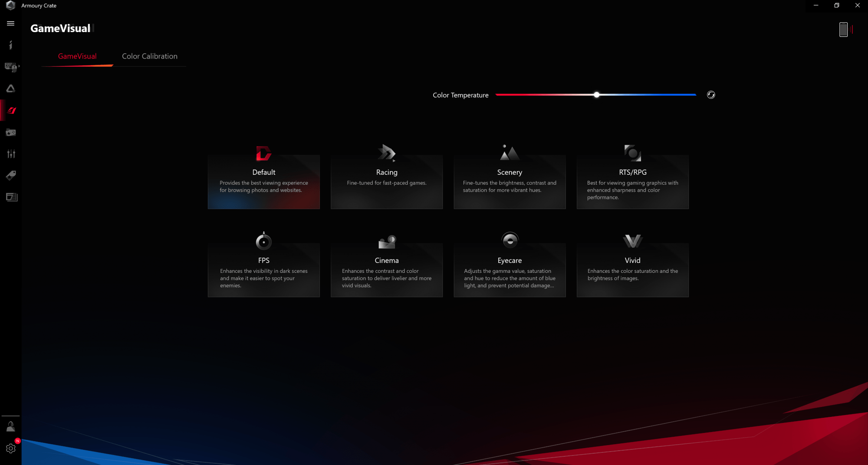
Task: Open the Featured deals tag icon
Action: 11,176
